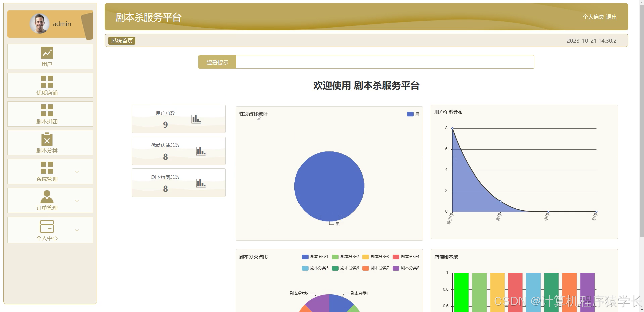Click the 温馨提示 label button

pos(218,62)
